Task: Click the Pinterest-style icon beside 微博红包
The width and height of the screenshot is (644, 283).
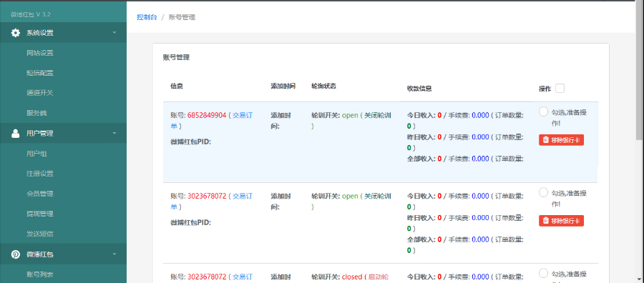Action: click(15, 254)
